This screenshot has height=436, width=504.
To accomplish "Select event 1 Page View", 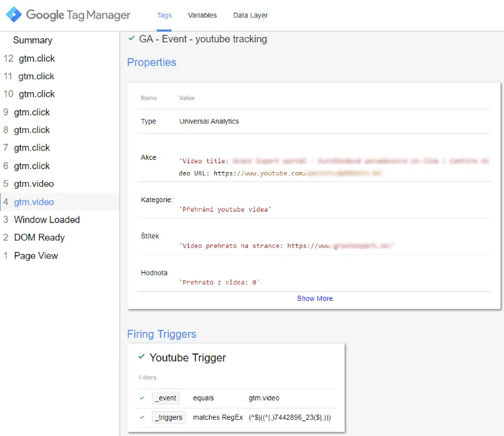I will coord(59,255).
